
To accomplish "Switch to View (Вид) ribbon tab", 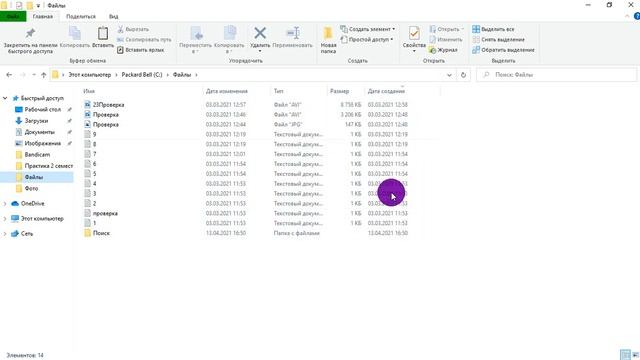I will [113, 16].
